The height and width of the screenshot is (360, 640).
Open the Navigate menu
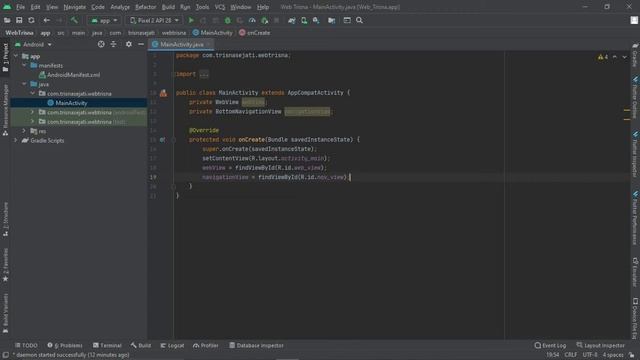[75, 7]
